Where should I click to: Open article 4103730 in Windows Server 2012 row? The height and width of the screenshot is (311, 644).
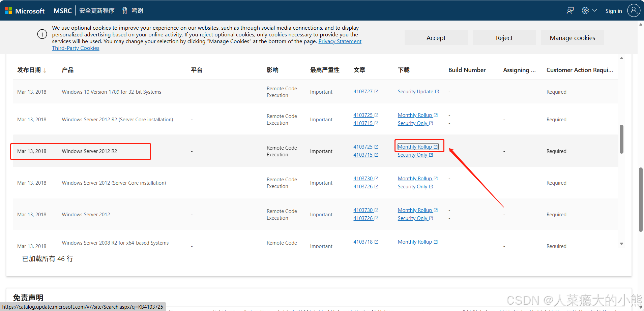tap(366, 210)
